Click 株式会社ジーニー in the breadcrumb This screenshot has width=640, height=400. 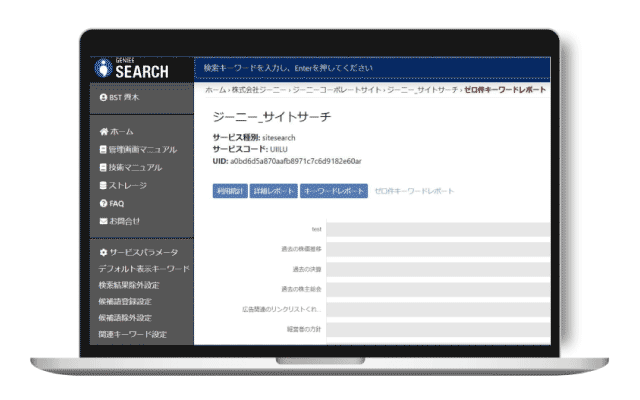pos(259,90)
